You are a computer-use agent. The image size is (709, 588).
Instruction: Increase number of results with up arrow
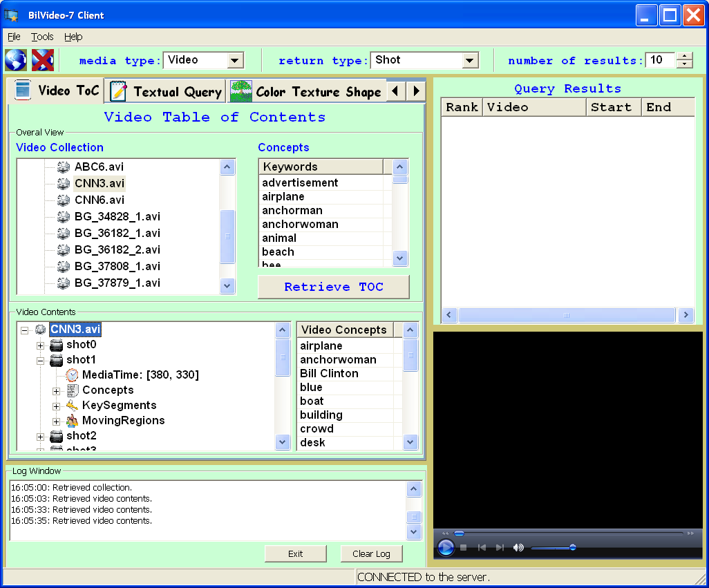tap(684, 57)
